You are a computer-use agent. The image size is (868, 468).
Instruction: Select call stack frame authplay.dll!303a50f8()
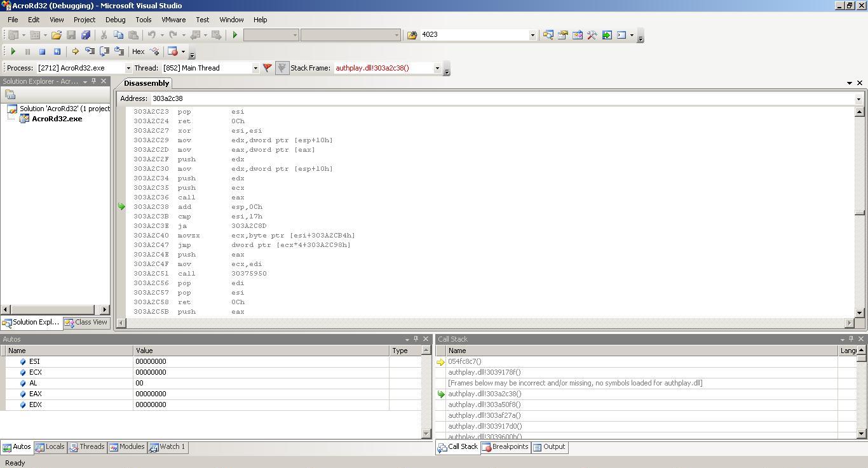484,404
